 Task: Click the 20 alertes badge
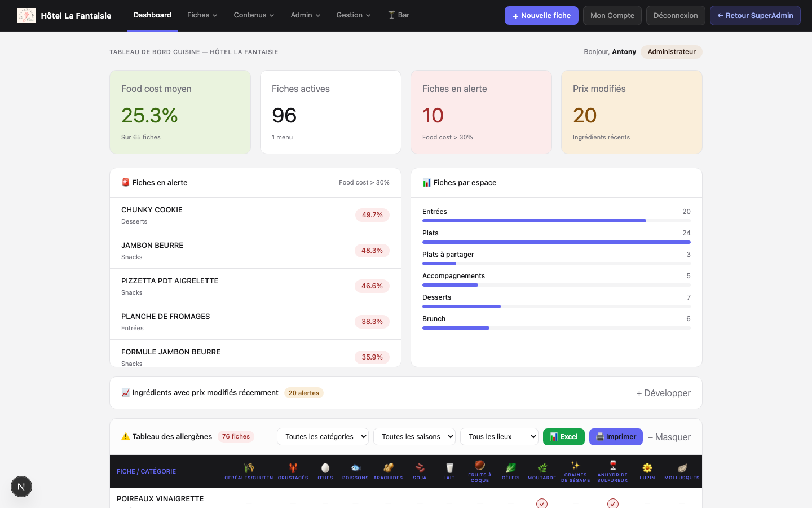[x=304, y=393]
